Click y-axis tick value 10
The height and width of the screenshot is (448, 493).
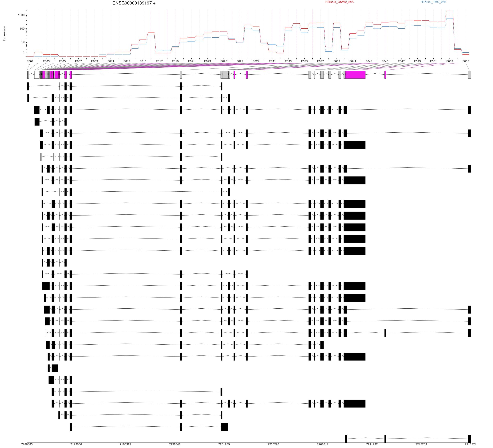click(x=23, y=42)
